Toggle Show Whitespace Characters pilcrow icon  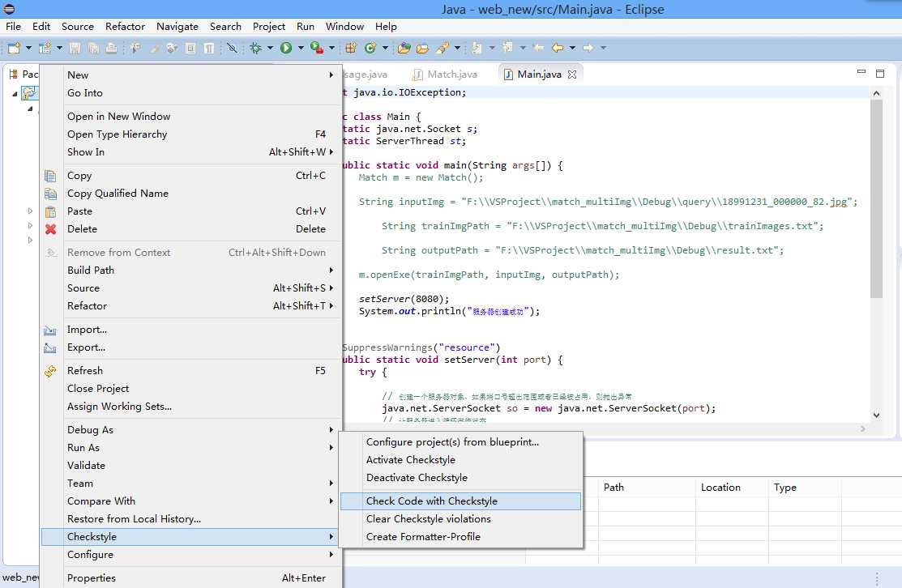pos(209,49)
